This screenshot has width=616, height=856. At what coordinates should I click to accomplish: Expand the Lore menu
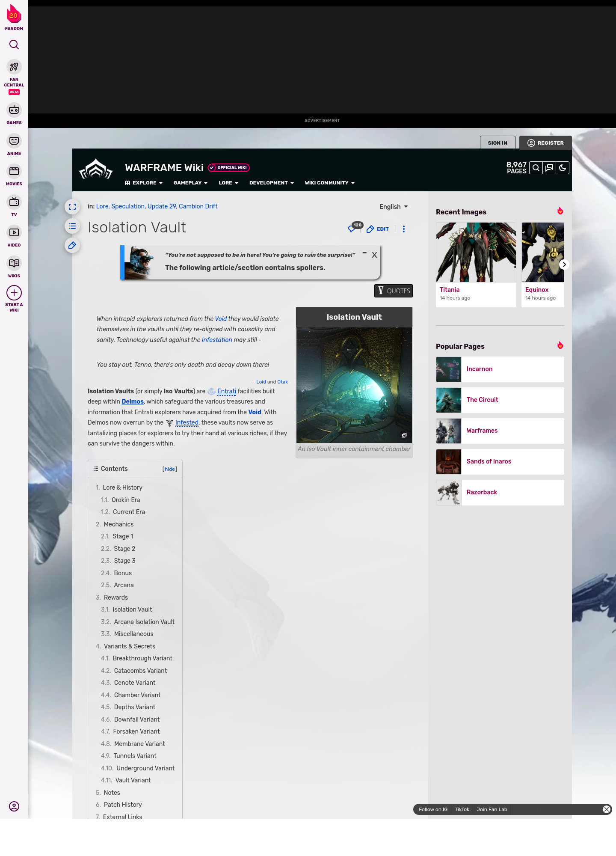coord(228,183)
